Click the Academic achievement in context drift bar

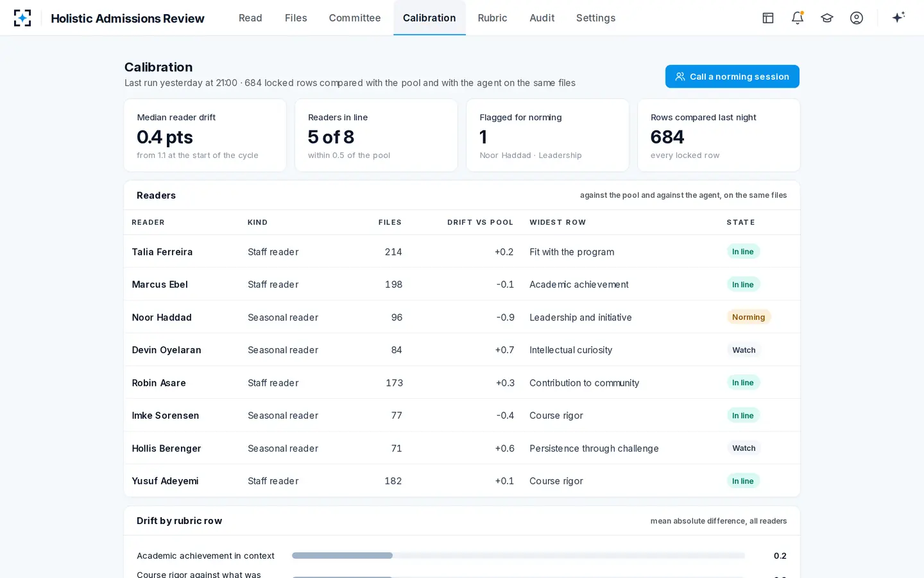coord(518,556)
